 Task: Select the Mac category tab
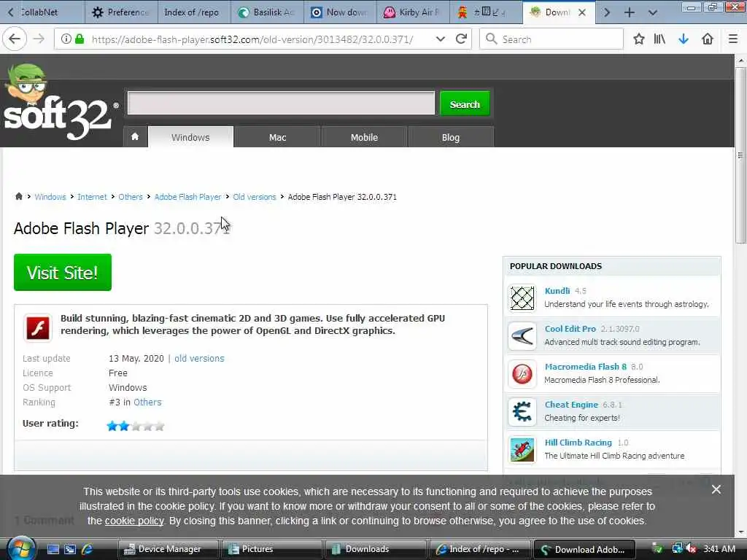click(277, 137)
